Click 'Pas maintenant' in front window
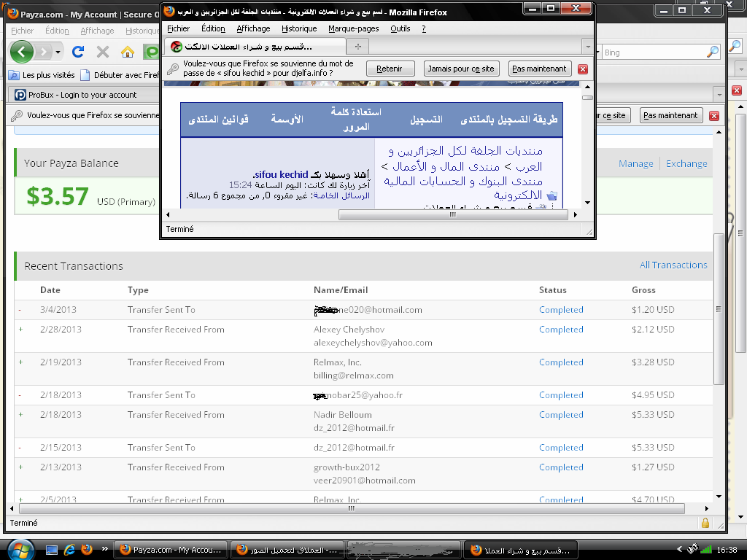 coord(539,69)
